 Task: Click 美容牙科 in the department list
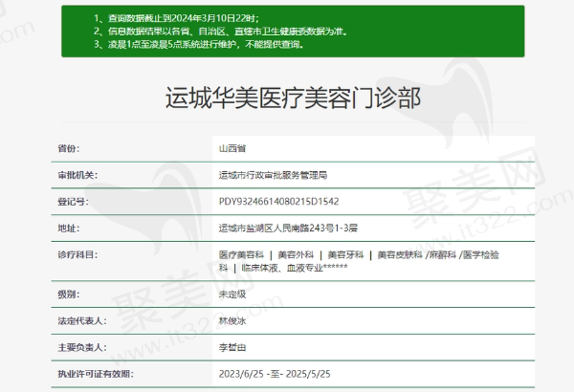click(x=345, y=254)
